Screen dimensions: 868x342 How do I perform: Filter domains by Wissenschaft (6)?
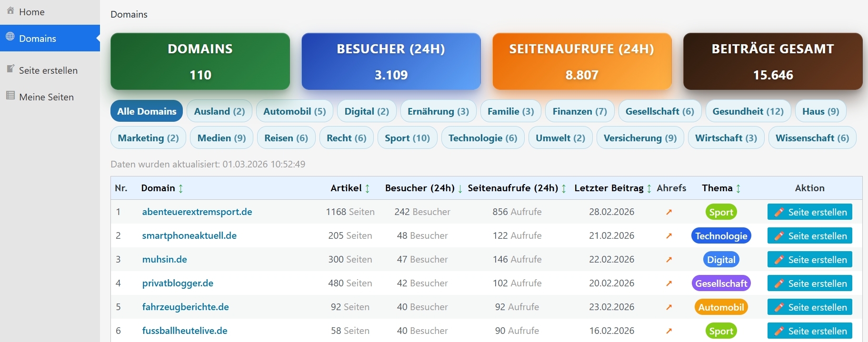812,138
